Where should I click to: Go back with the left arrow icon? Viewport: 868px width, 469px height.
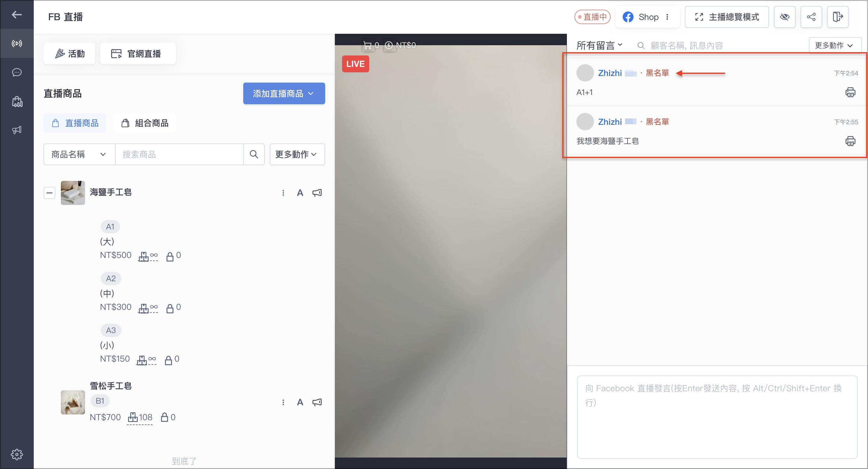(17, 14)
